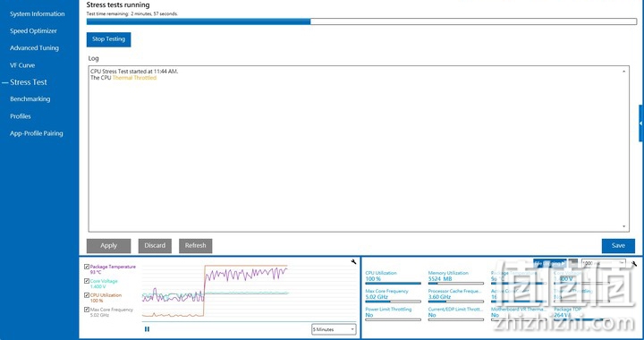
Task: Switch to VF Curve page
Action: pos(22,65)
